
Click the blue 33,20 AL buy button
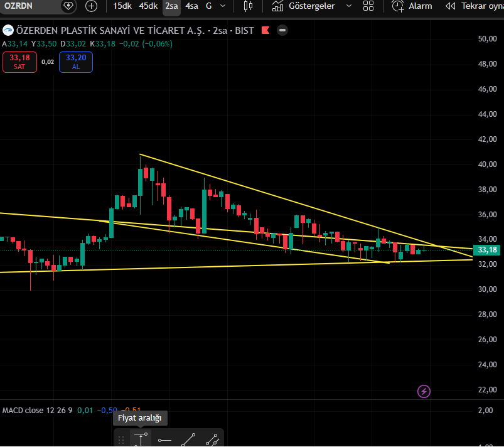76,62
